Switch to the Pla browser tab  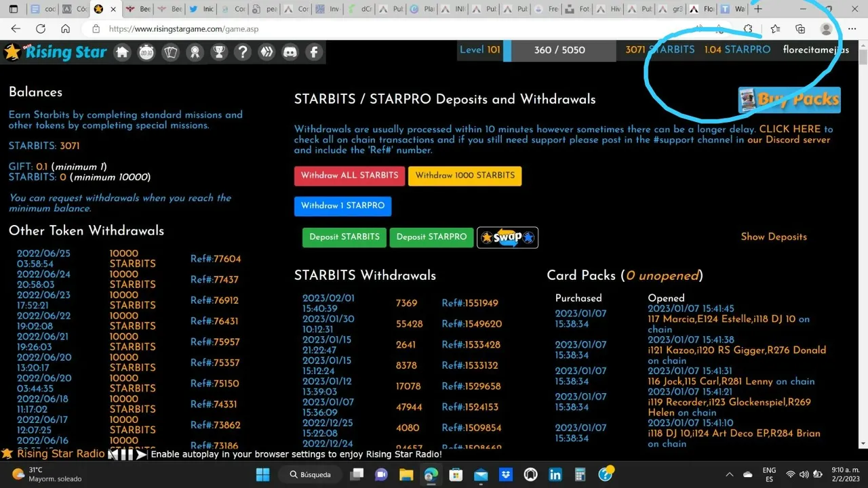tap(422, 9)
